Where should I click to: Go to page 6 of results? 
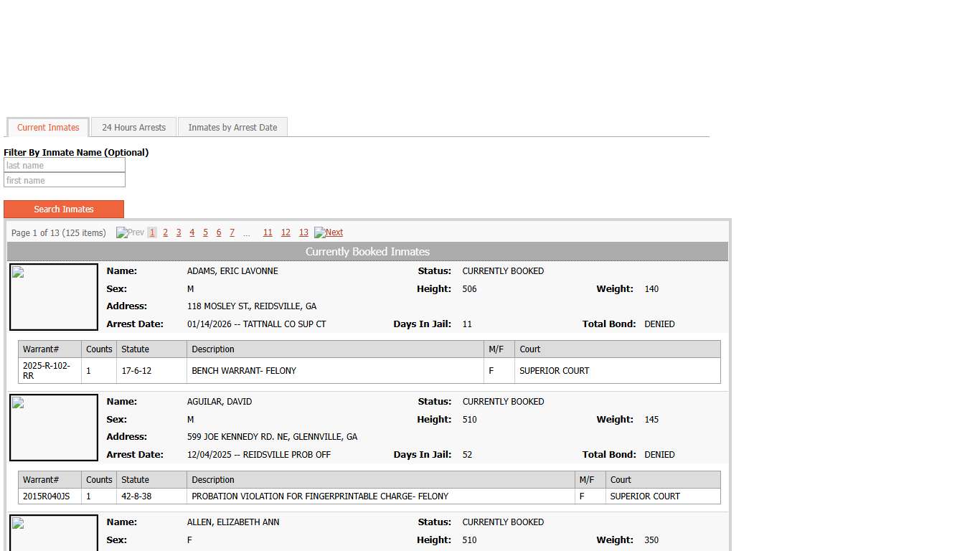tap(219, 232)
